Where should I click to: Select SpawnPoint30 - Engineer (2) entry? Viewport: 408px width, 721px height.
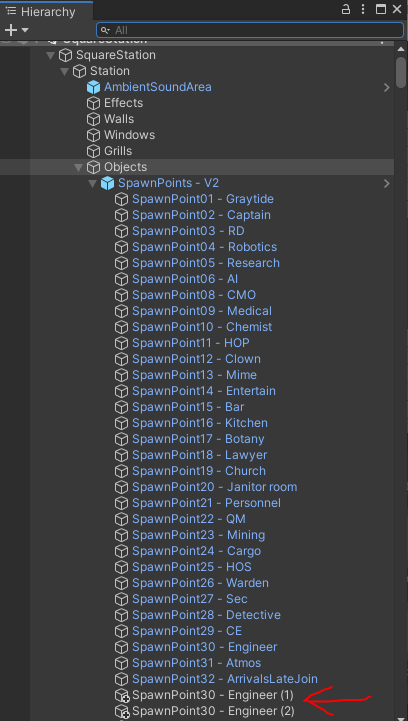213,711
